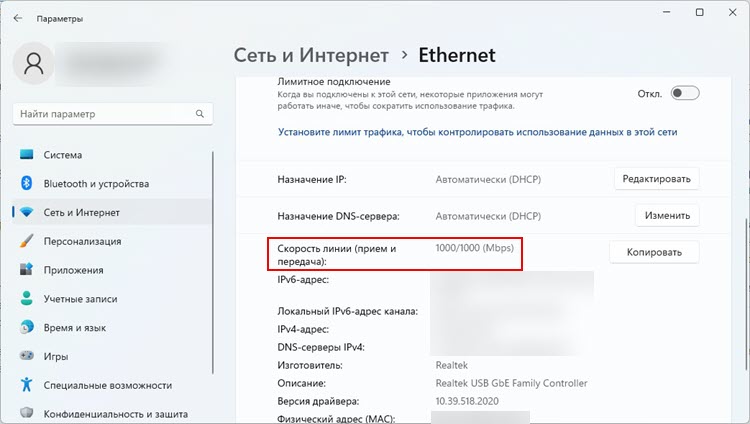Click the back arrow icon
This screenshot has height=424, width=750.
click(17, 18)
